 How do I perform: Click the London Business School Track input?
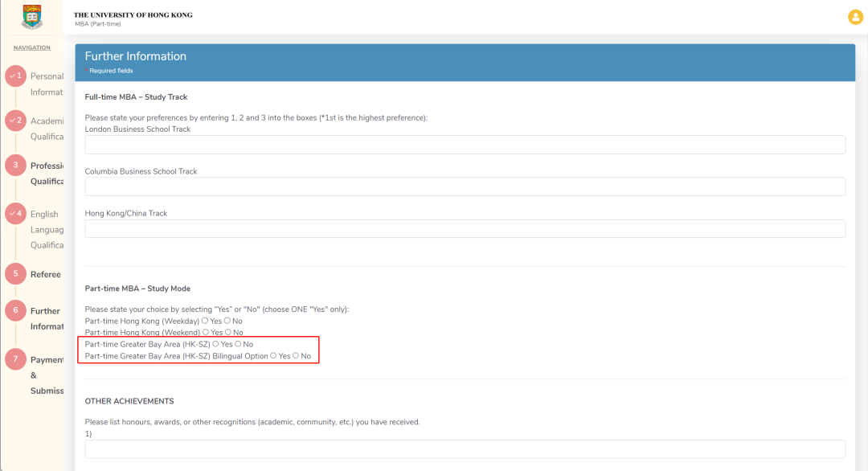tap(465, 145)
